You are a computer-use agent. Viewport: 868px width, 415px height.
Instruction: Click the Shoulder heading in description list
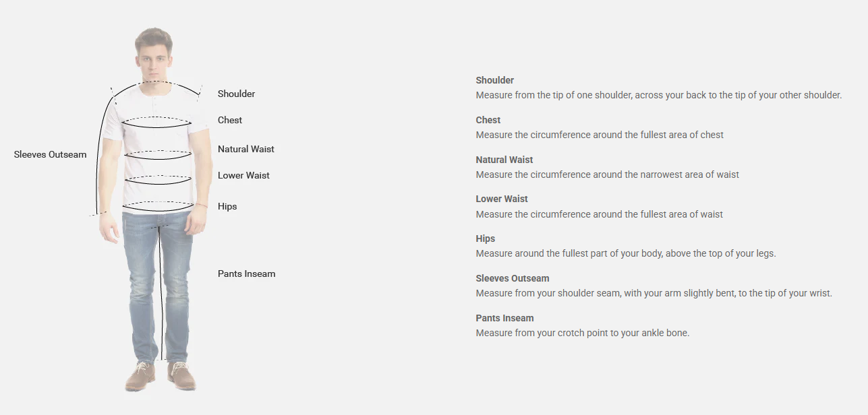495,80
